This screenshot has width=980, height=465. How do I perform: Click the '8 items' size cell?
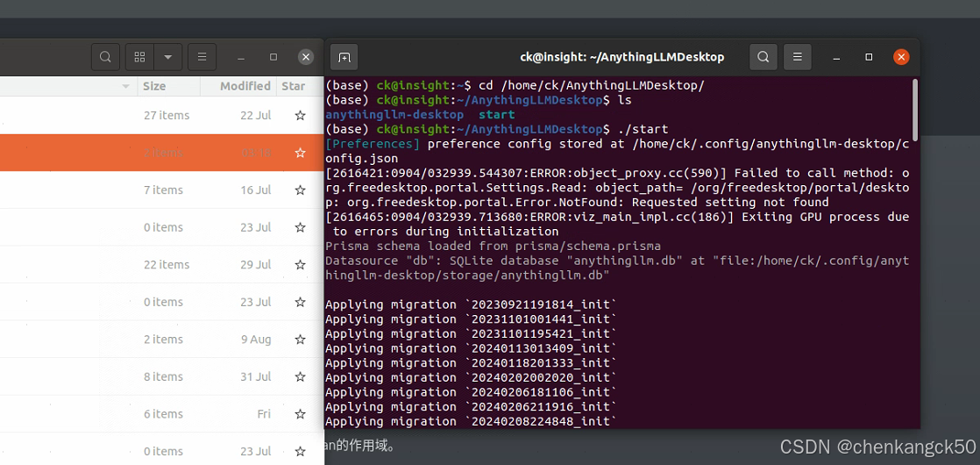point(163,376)
